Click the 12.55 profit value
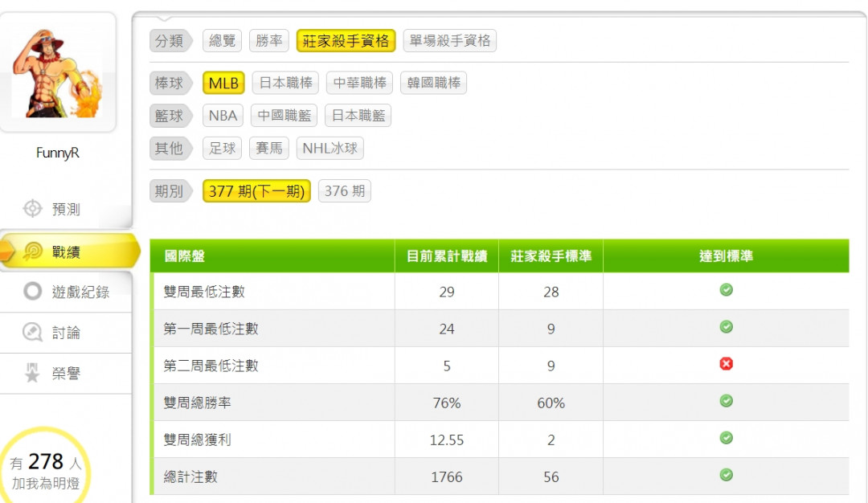The image size is (868, 503). pos(447,440)
